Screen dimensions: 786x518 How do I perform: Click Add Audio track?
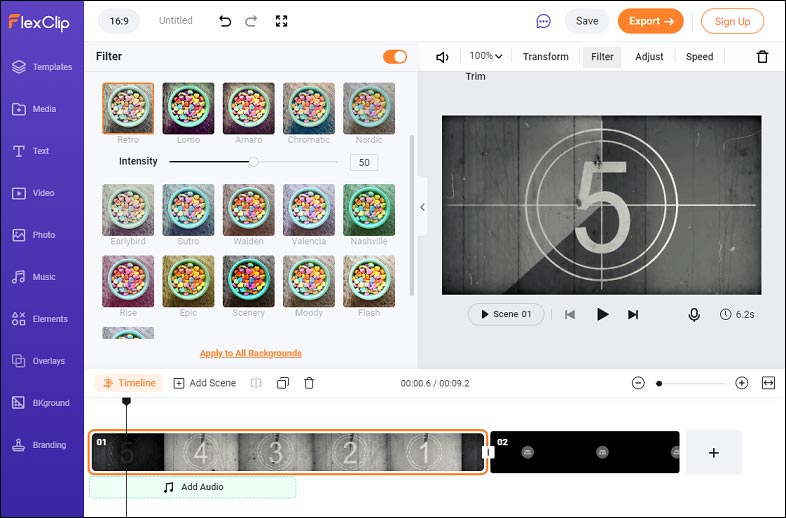click(192, 487)
